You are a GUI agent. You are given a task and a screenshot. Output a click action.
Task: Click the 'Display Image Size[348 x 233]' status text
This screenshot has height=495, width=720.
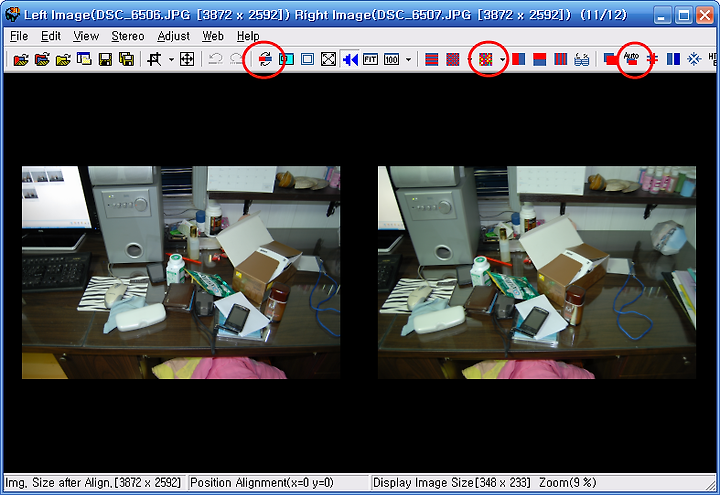point(451,483)
